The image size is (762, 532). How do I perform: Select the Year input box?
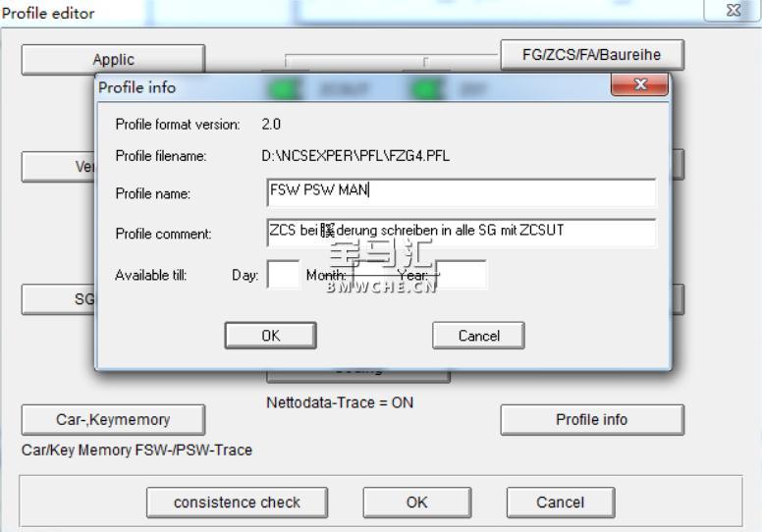click(x=462, y=275)
